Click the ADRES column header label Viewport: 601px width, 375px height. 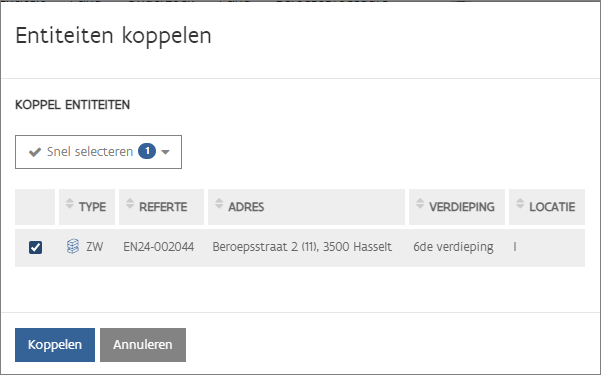pos(246,207)
